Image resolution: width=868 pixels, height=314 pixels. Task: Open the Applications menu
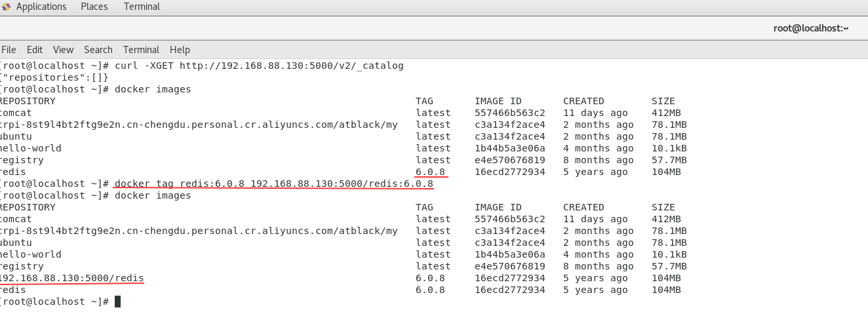tap(41, 7)
